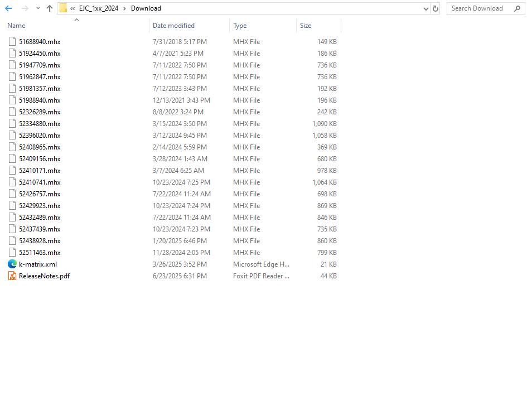Sort by Size column header
Image resolution: width=532 pixels, height=410 pixels.
(x=306, y=26)
